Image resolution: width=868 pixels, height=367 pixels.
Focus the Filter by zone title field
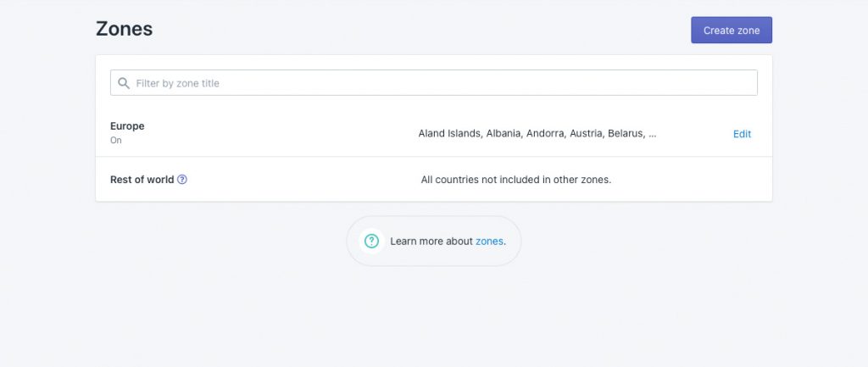click(433, 82)
